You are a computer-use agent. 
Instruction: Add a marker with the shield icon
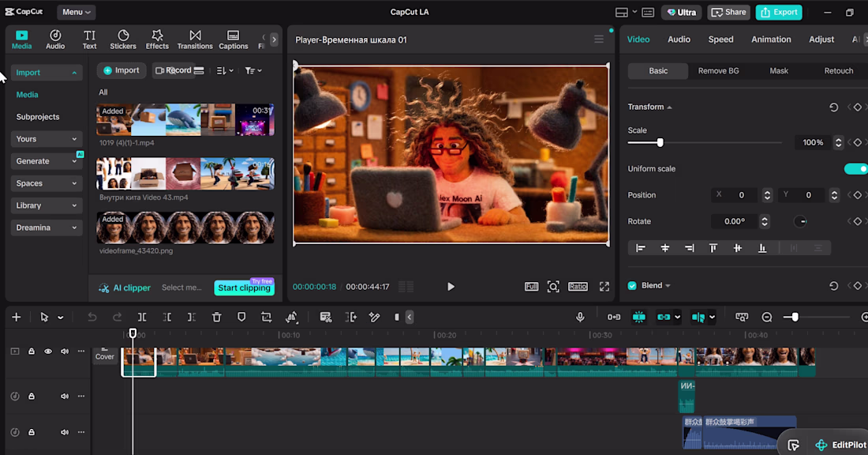click(241, 317)
